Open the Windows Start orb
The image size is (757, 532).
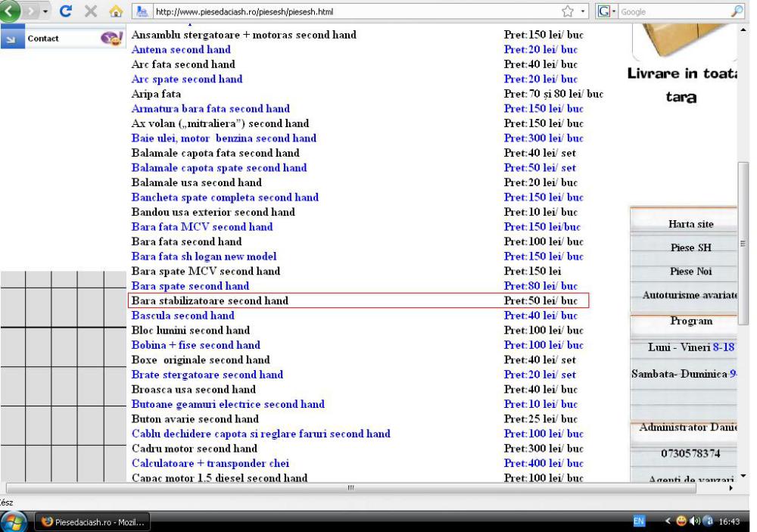click(x=14, y=520)
